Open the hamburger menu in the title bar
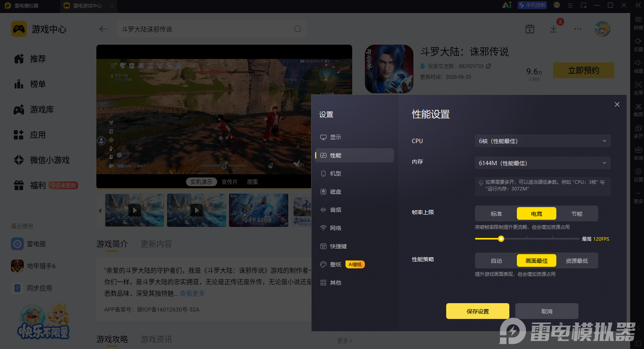Viewport: 644px width, 349px height. pos(570,5)
